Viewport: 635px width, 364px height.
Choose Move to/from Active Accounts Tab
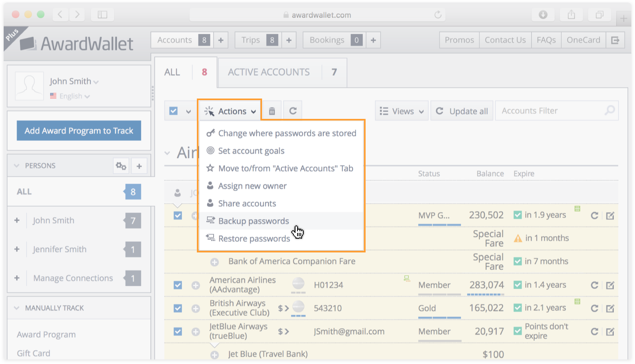(281, 168)
